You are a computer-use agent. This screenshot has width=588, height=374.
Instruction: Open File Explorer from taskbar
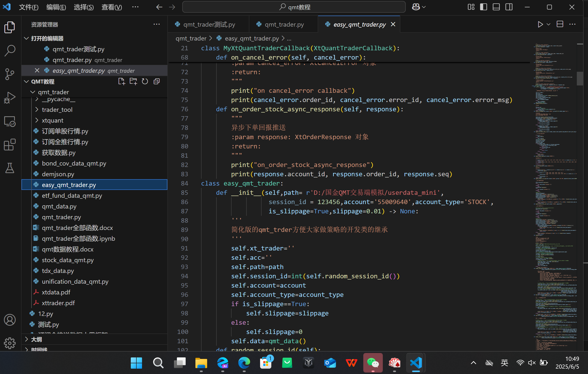(x=201, y=363)
